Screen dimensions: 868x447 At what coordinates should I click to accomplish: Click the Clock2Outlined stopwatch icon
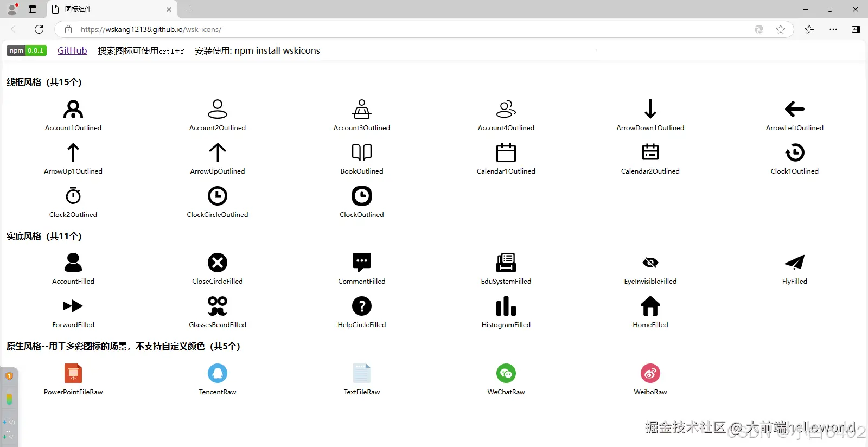(73, 196)
